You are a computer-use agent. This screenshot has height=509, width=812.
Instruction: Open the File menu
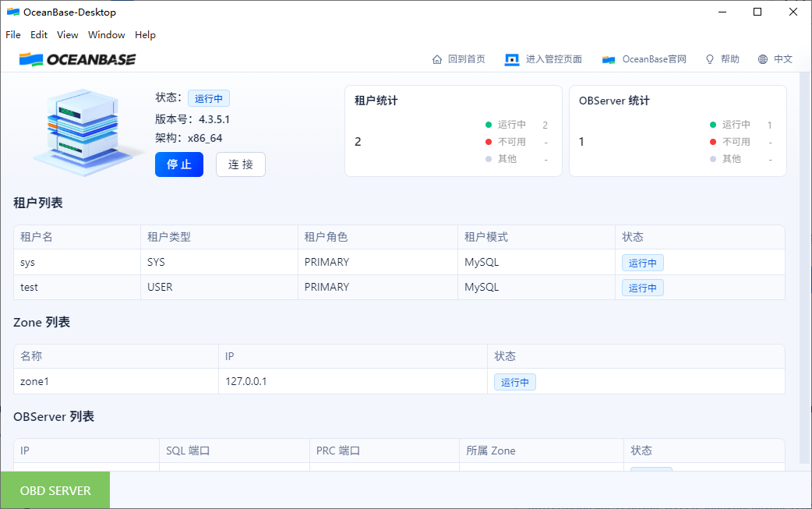(x=13, y=35)
